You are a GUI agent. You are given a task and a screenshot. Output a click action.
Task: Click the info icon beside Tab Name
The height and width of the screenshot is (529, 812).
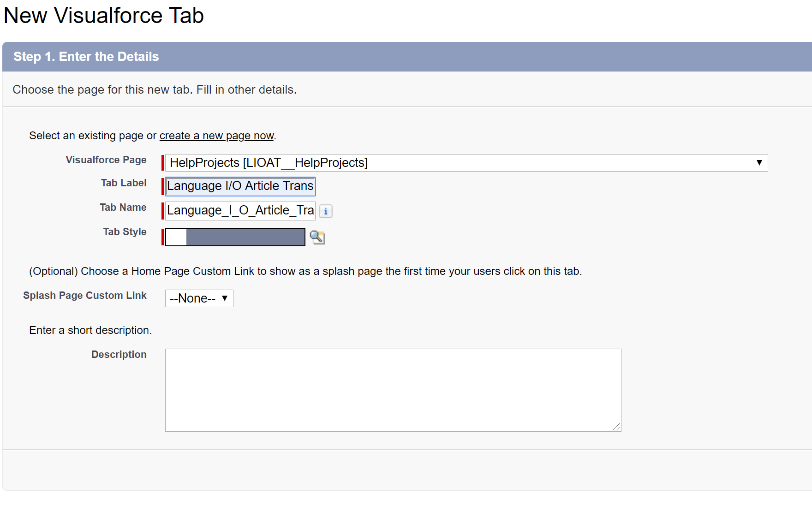pos(326,211)
